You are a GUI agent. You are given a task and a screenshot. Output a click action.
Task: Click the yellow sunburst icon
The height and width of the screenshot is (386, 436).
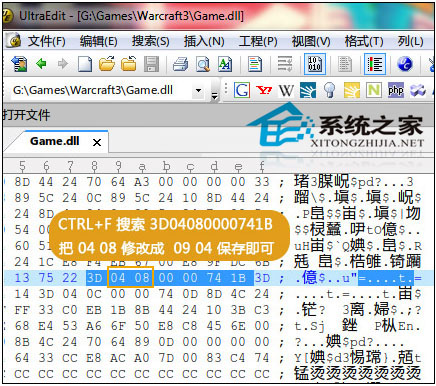(x=352, y=90)
